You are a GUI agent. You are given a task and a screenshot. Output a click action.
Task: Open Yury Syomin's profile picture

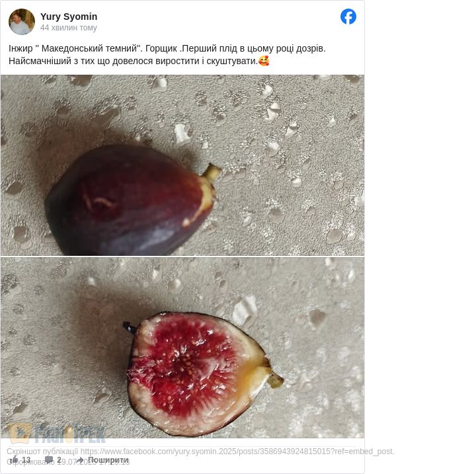point(21,22)
